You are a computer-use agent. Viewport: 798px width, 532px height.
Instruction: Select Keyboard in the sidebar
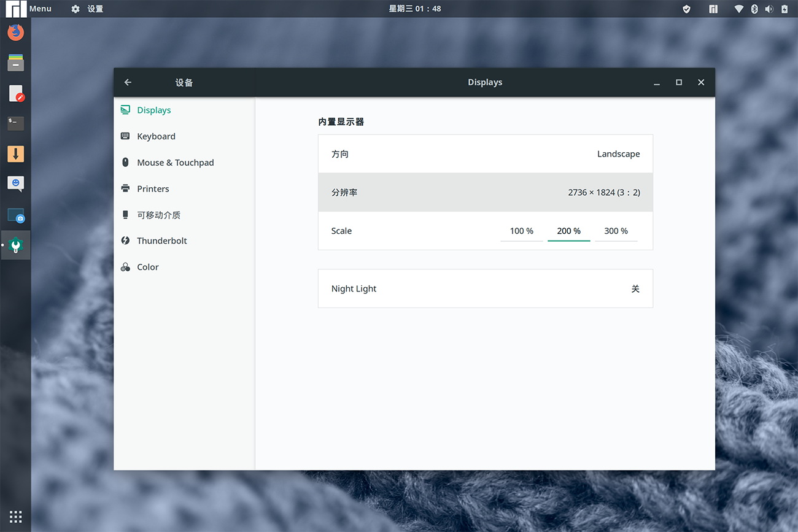click(x=156, y=136)
